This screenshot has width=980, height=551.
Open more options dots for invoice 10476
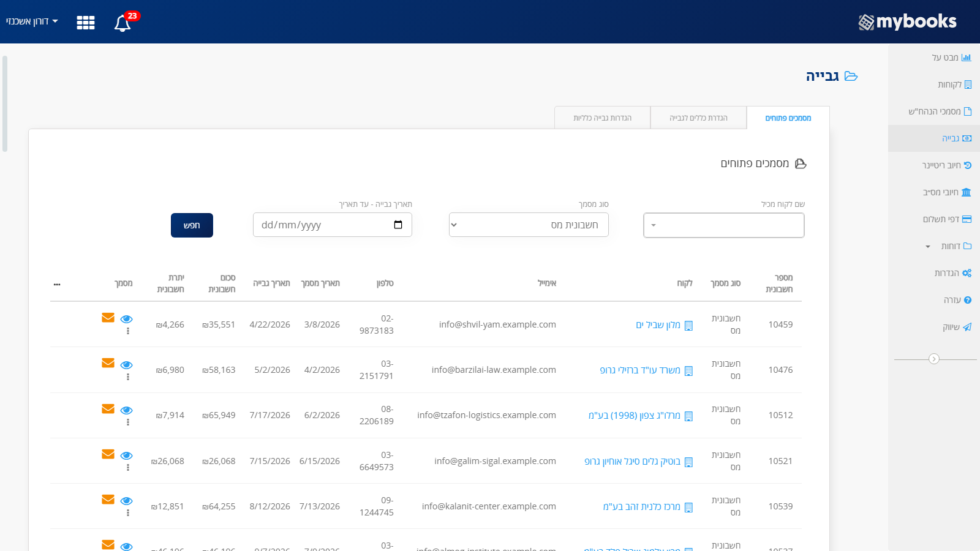tap(128, 377)
